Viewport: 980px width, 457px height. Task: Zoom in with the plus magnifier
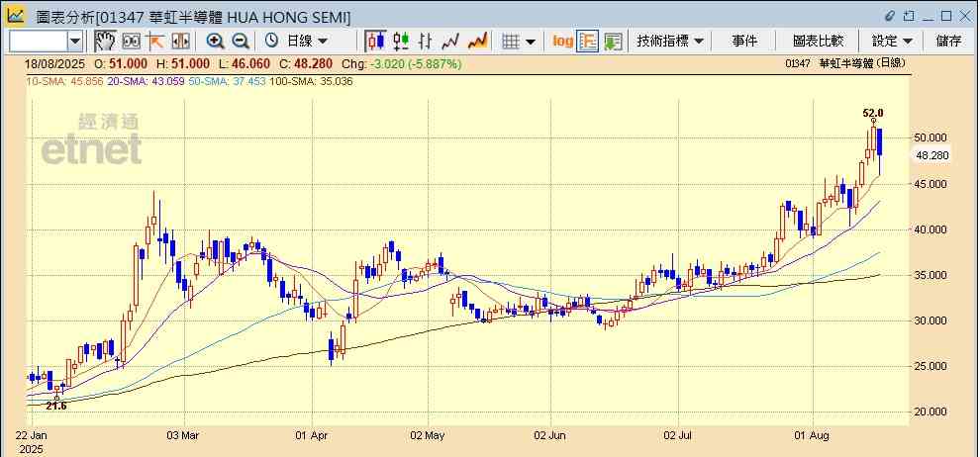pyautogui.click(x=216, y=42)
